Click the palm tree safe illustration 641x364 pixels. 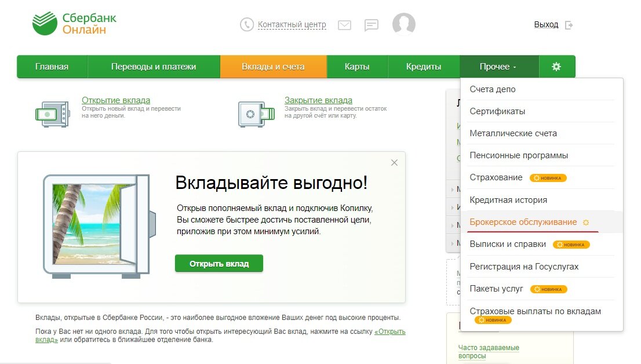coord(99,226)
